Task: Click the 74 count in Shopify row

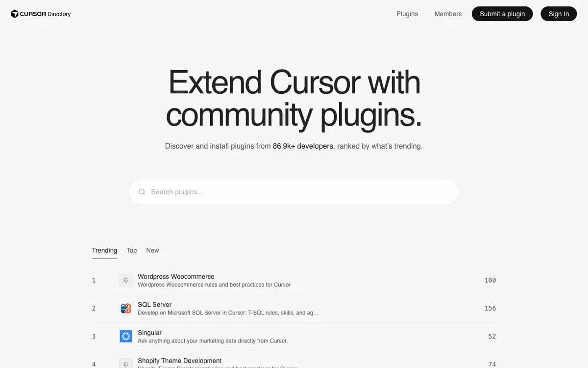Action: pyautogui.click(x=492, y=364)
